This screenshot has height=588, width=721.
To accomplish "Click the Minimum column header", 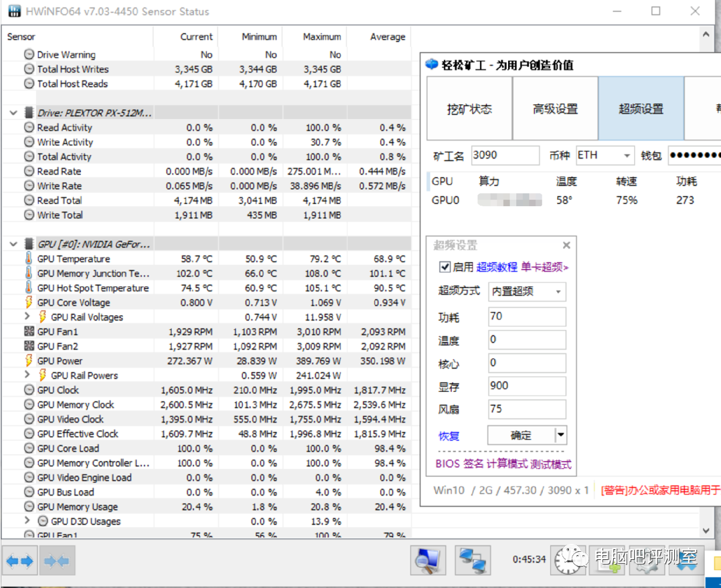I will [x=259, y=37].
